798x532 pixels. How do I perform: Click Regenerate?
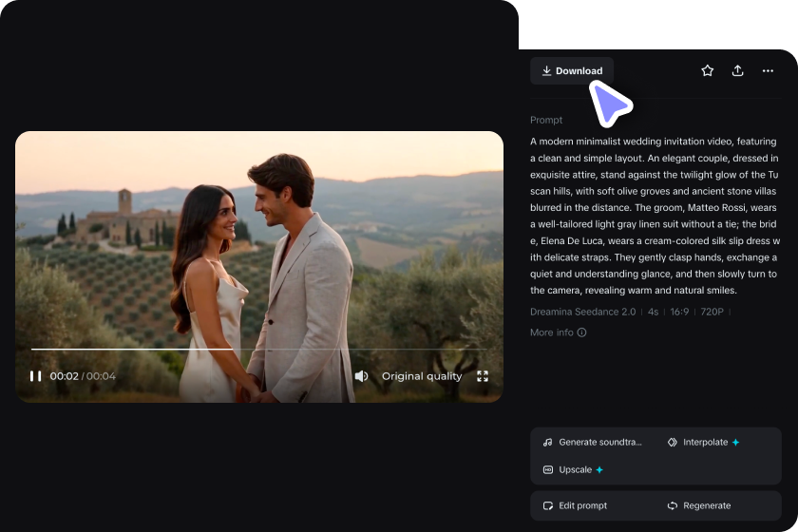699,505
